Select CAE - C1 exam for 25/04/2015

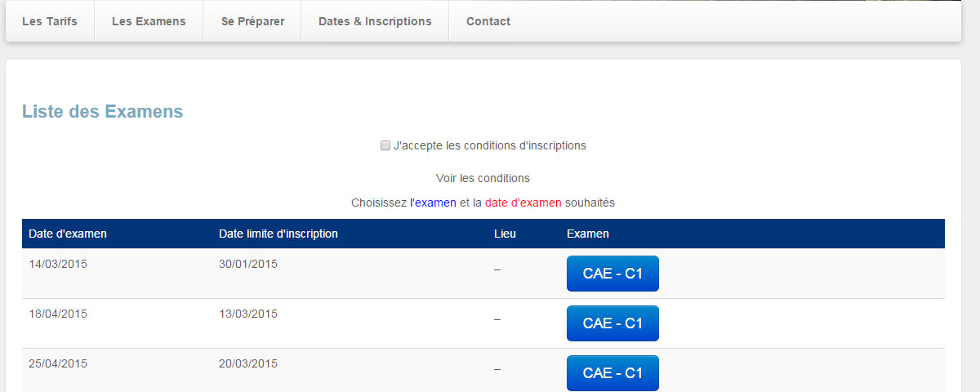click(612, 373)
